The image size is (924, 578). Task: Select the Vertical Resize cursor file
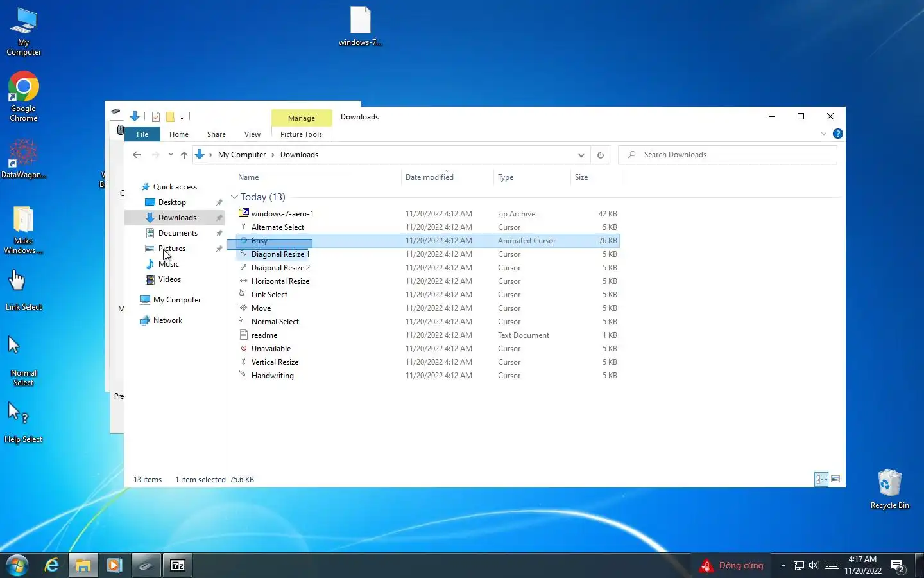click(x=275, y=362)
